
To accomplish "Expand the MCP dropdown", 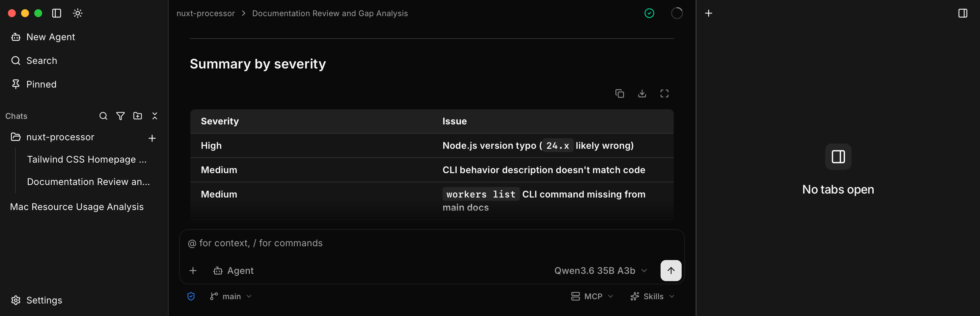I will point(592,296).
